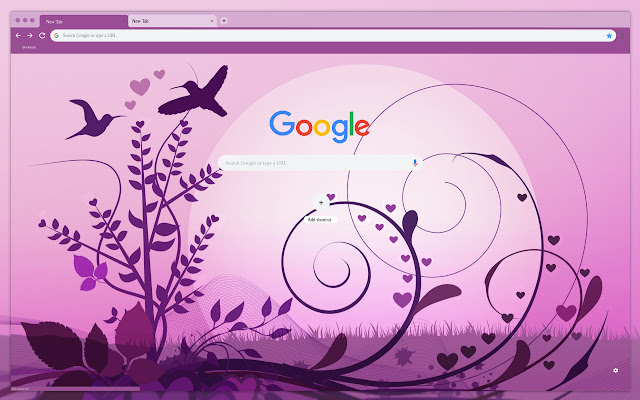Go forward with the forward arrow
This screenshot has width=640, height=400.
click(30, 36)
